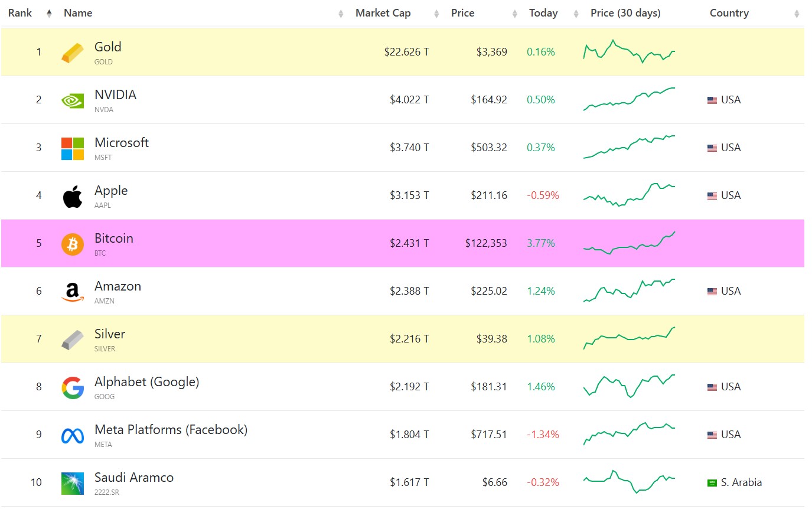Sort table by Market Cap column
The image size is (812, 509).
[x=383, y=13]
